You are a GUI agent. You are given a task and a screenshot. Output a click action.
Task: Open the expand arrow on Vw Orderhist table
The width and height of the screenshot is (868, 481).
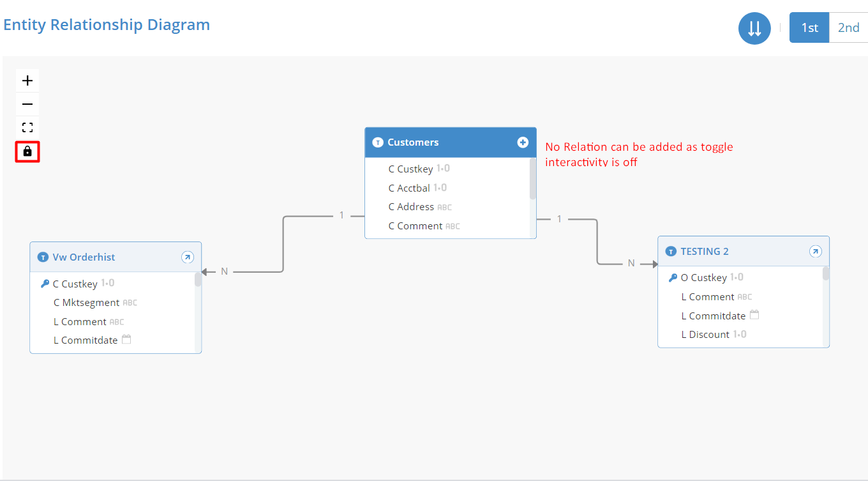pyautogui.click(x=188, y=257)
